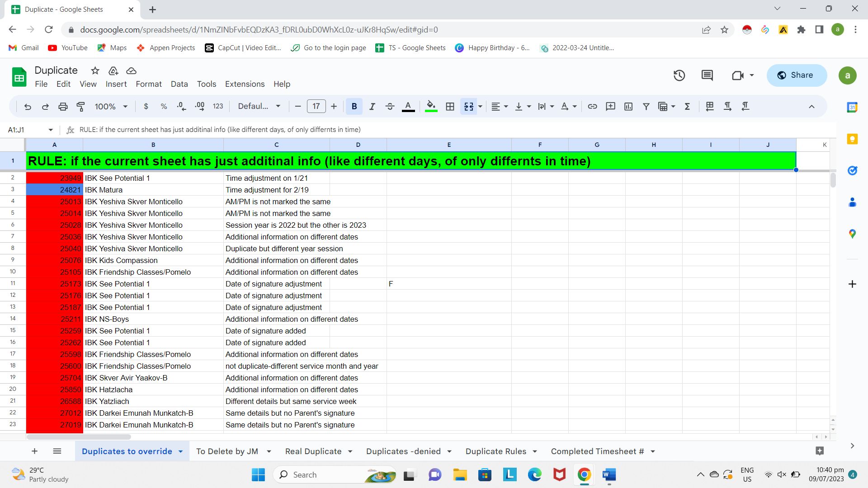Toggle italic formatting
The image size is (868, 488).
coord(372,107)
